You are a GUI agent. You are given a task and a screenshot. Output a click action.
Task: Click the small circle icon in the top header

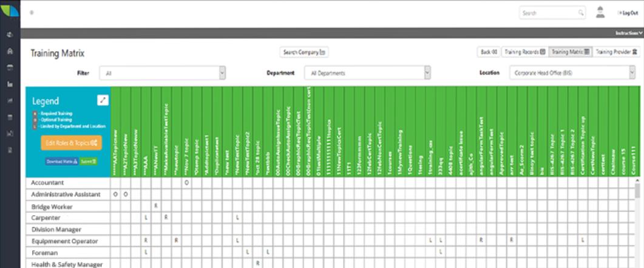(x=32, y=12)
